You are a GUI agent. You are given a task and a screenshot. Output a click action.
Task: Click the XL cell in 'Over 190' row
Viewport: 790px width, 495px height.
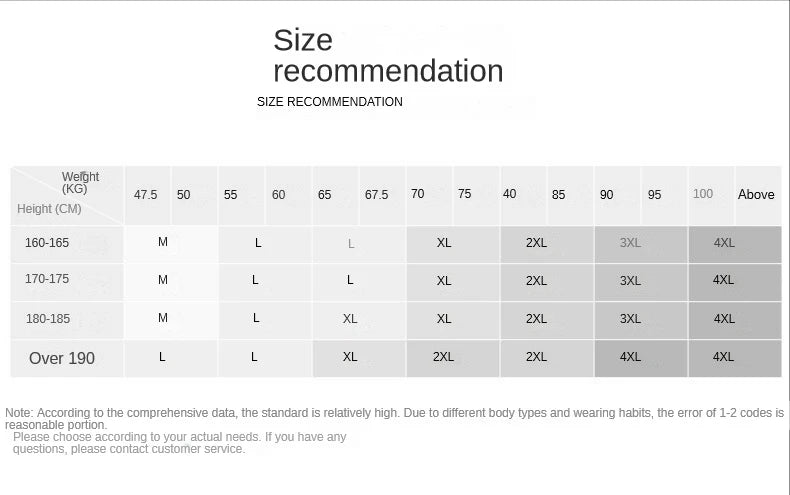pyautogui.click(x=350, y=357)
